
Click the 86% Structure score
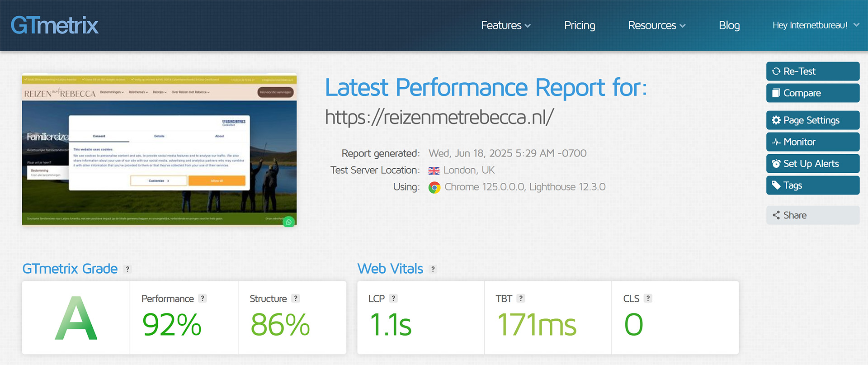[280, 325]
